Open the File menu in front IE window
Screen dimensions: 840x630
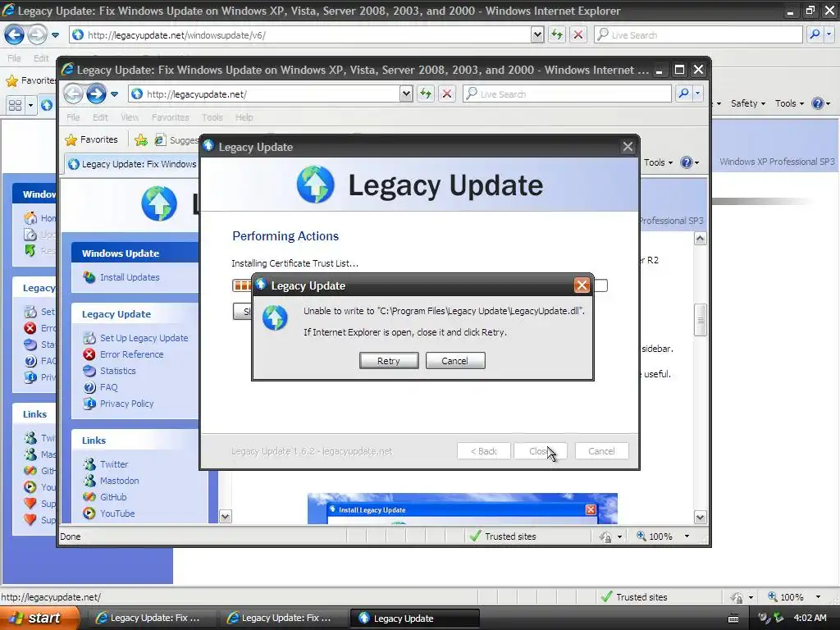point(73,117)
